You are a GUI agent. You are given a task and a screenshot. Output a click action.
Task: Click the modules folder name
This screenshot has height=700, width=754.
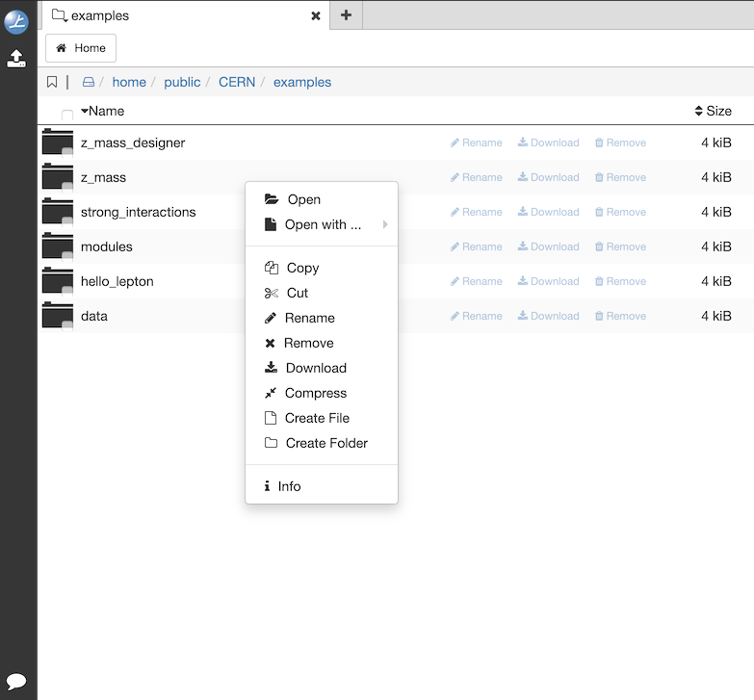106,246
